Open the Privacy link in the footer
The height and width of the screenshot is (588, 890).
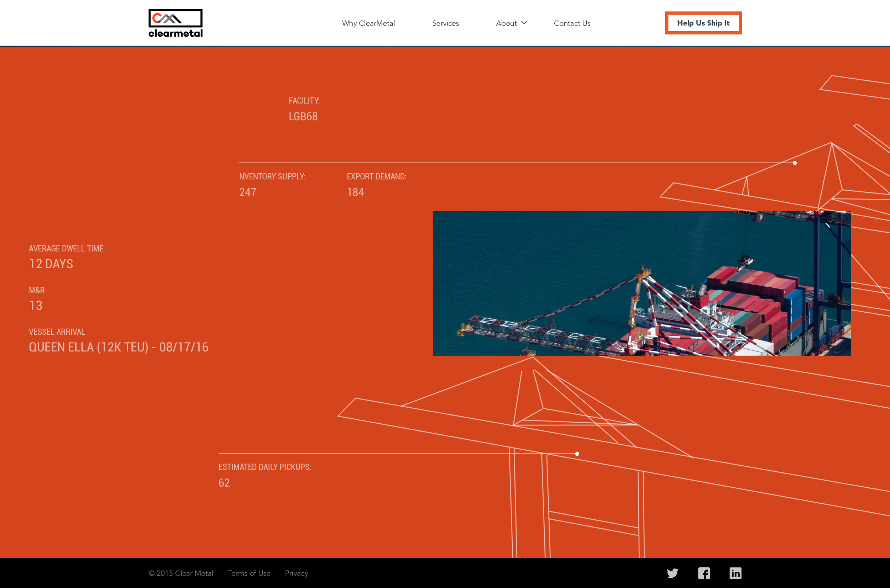[x=297, y=573]
